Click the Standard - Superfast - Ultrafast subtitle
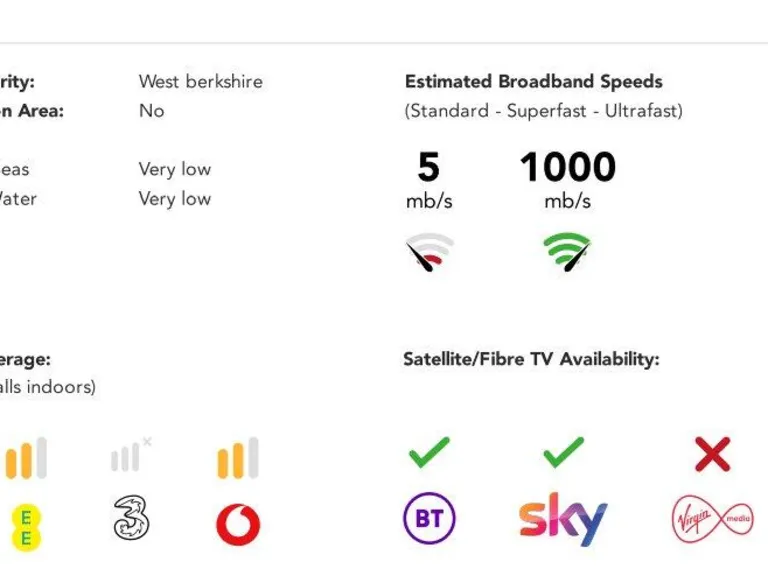This screenshot has height=576, width=768. 543,111
